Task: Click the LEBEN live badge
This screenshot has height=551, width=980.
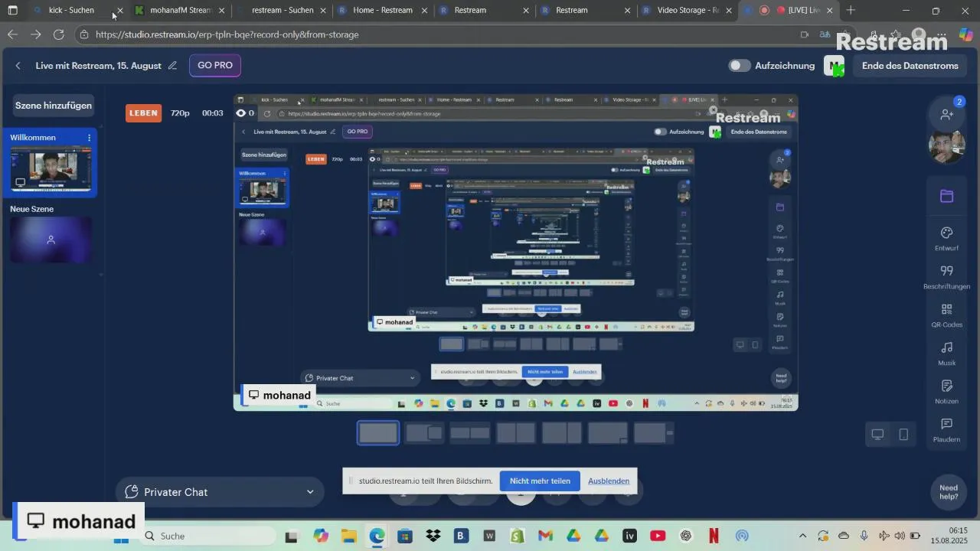Action: pos(143,113)
